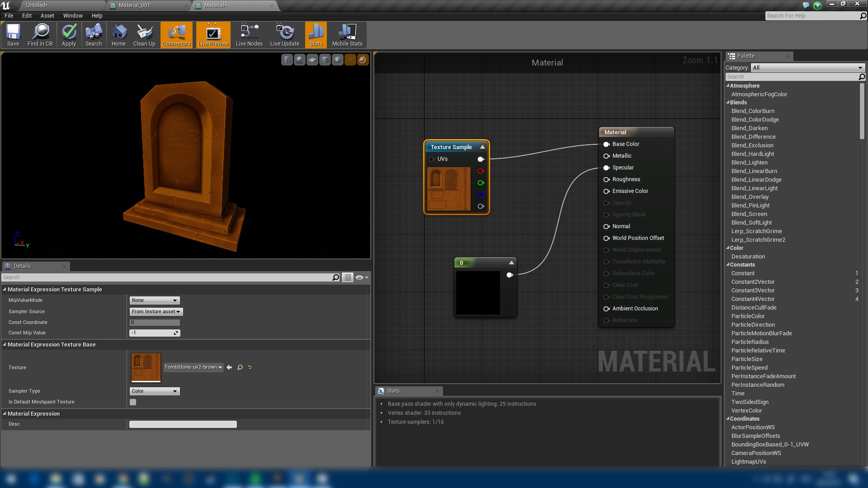Open the MipValueMode dropdown

point(155,300)
